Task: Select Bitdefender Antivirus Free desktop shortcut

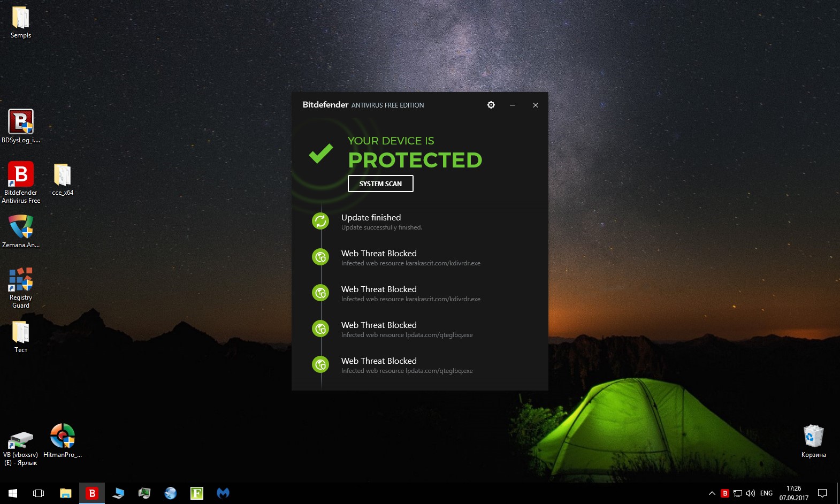Action: (21, 182)
